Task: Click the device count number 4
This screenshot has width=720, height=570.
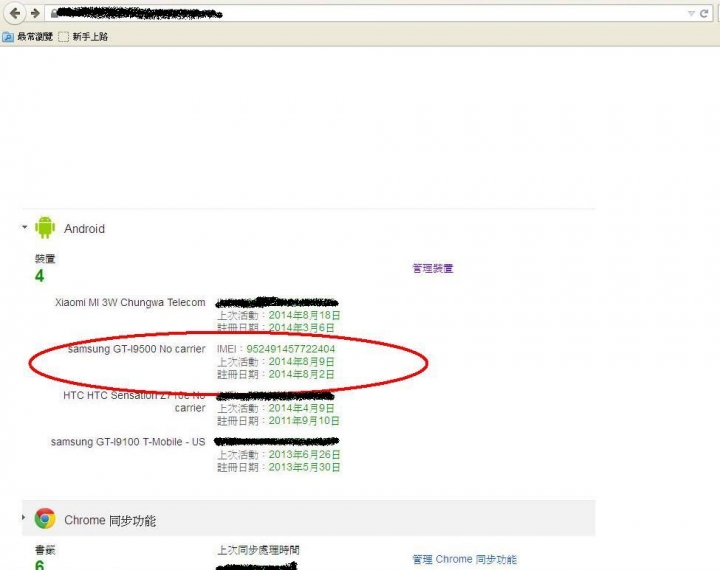Action: 39,276
